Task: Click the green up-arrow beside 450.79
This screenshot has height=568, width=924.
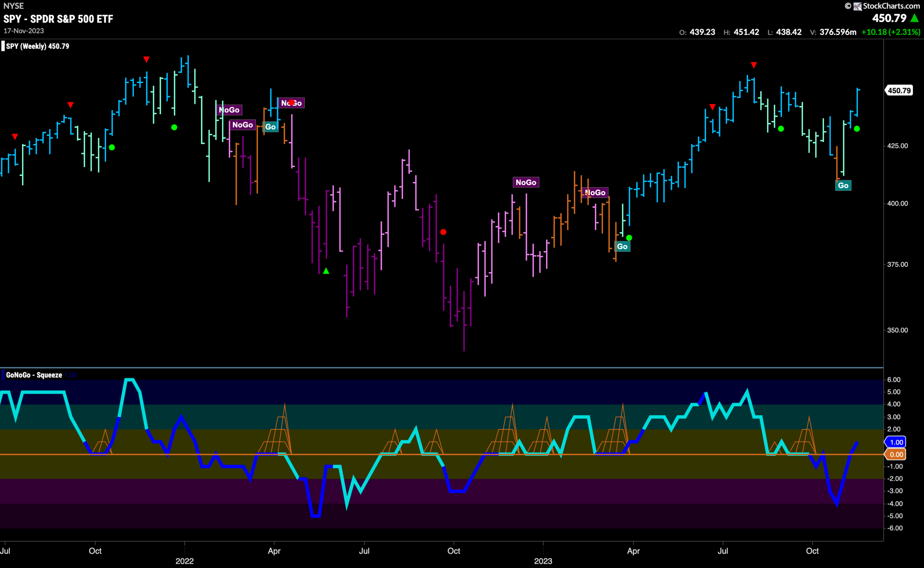Action: pyautogui.click(x=915, y=18)
